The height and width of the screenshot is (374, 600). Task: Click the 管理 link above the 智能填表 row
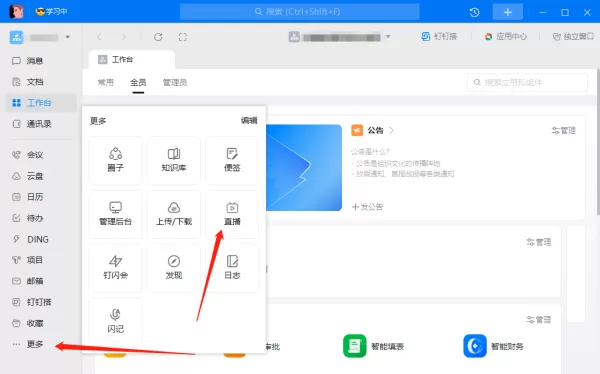click(x=539, y=320)
